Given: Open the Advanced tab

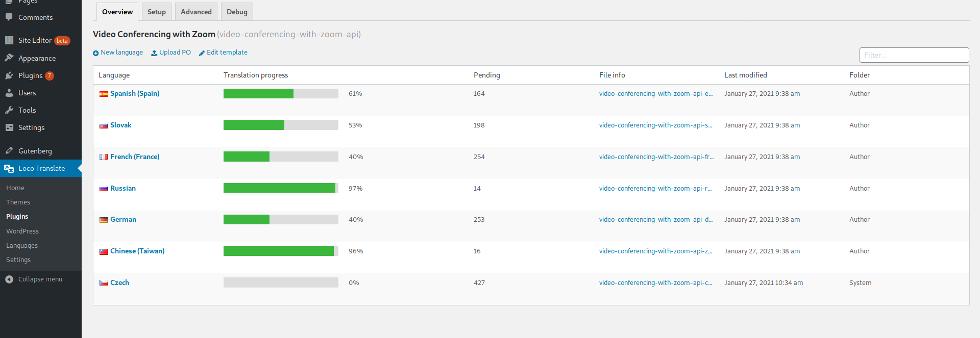Looking at the screenshot, I should tap(196, 12).
